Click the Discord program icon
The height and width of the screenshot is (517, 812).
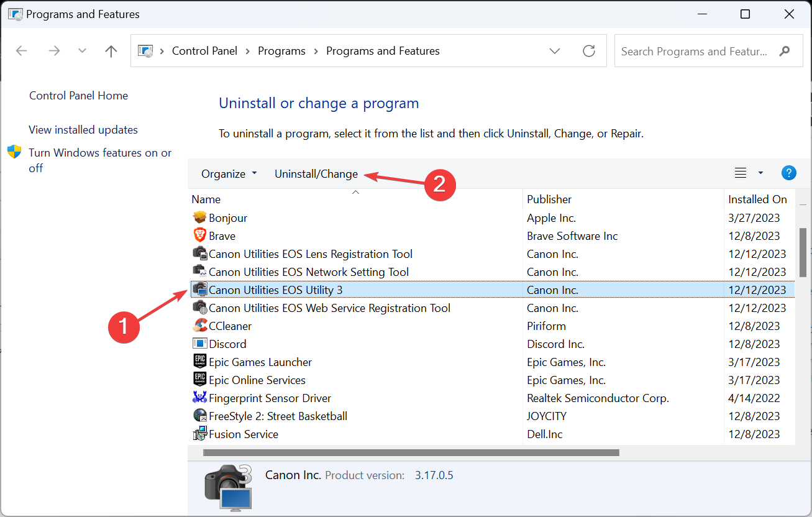[199, 344]
